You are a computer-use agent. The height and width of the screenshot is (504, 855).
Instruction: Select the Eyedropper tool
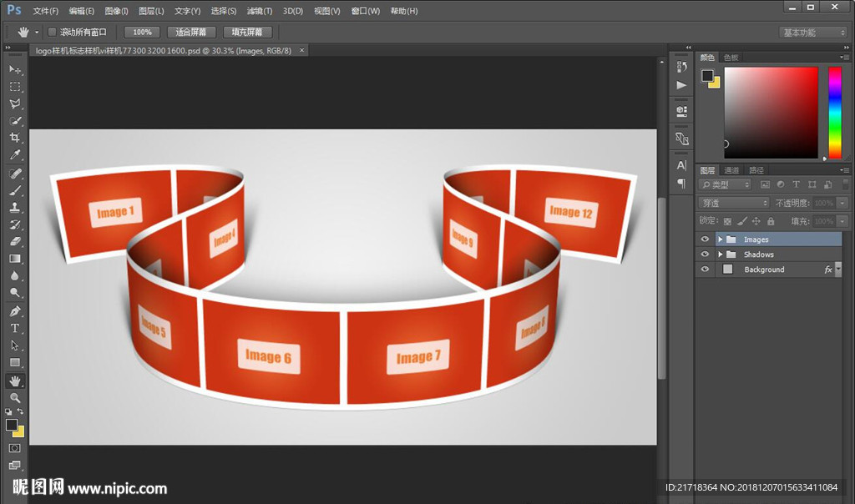[15, 155]
